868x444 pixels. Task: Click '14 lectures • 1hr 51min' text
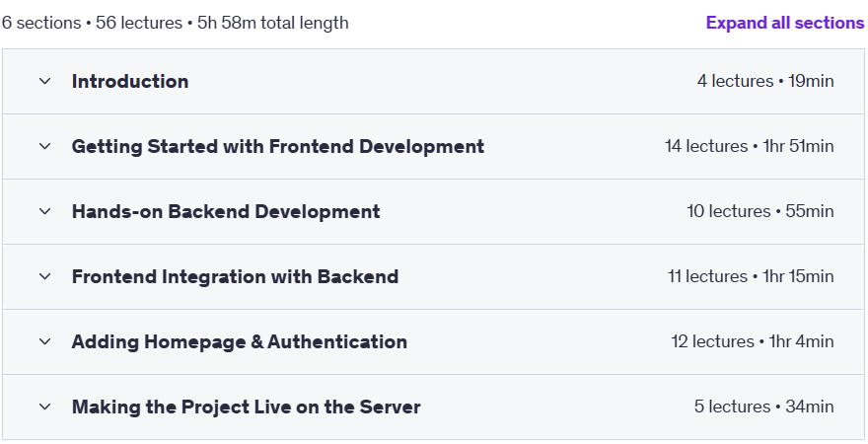(x=750, y=147)
